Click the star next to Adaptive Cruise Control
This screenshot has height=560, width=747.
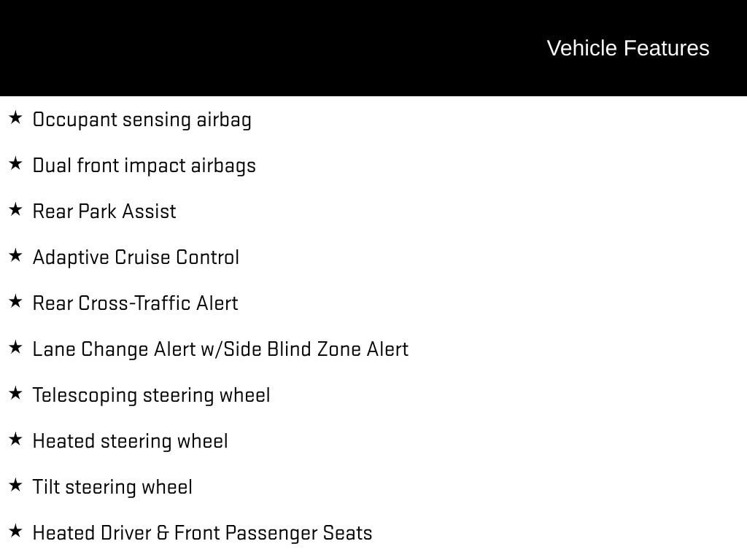[x=15, y=255]
